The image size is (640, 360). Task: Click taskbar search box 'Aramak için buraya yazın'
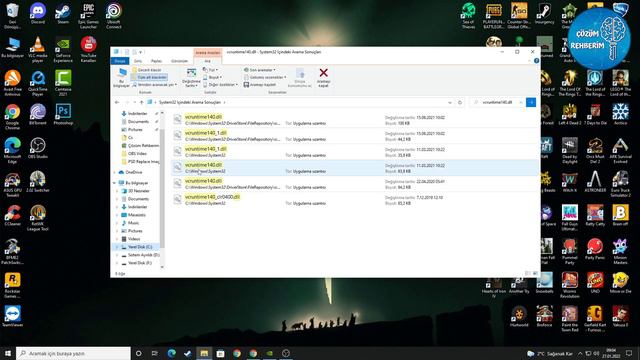pos(73,353)
